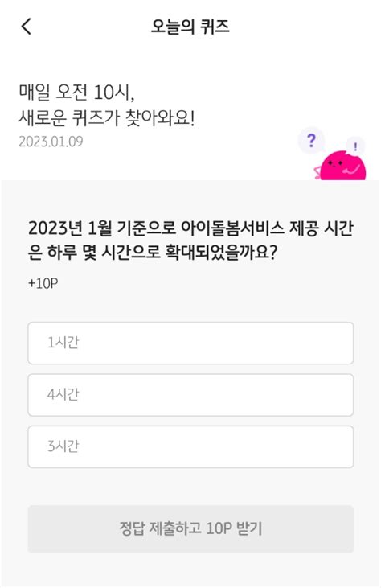Click the exclamation mark speech bubble
Image resolution: width=381 pixels, height=588 pixels.
(355, 146)
